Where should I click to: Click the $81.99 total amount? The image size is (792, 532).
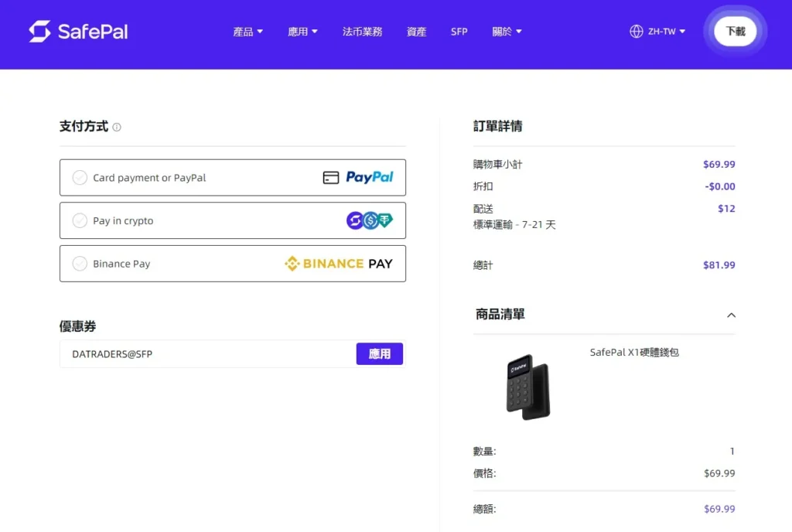719,265
